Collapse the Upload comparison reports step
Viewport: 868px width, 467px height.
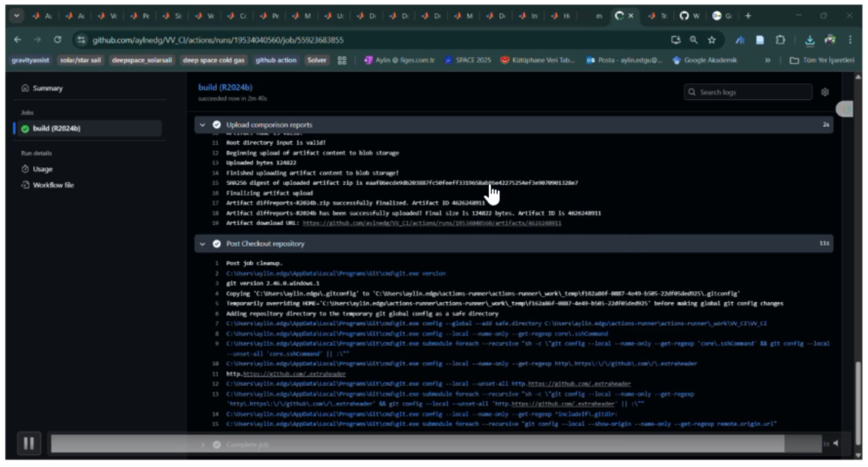203,125
